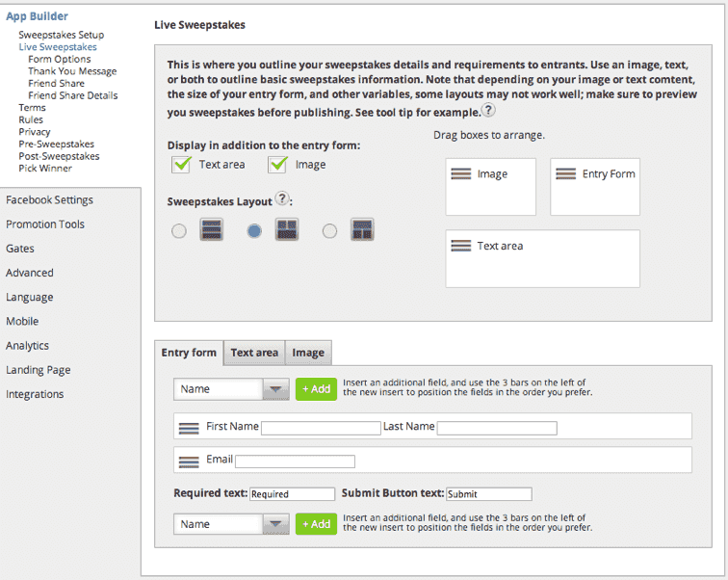Click the Text area arrangement box
The height and width of the screenshot is (580, 728).
pos(543,258)
